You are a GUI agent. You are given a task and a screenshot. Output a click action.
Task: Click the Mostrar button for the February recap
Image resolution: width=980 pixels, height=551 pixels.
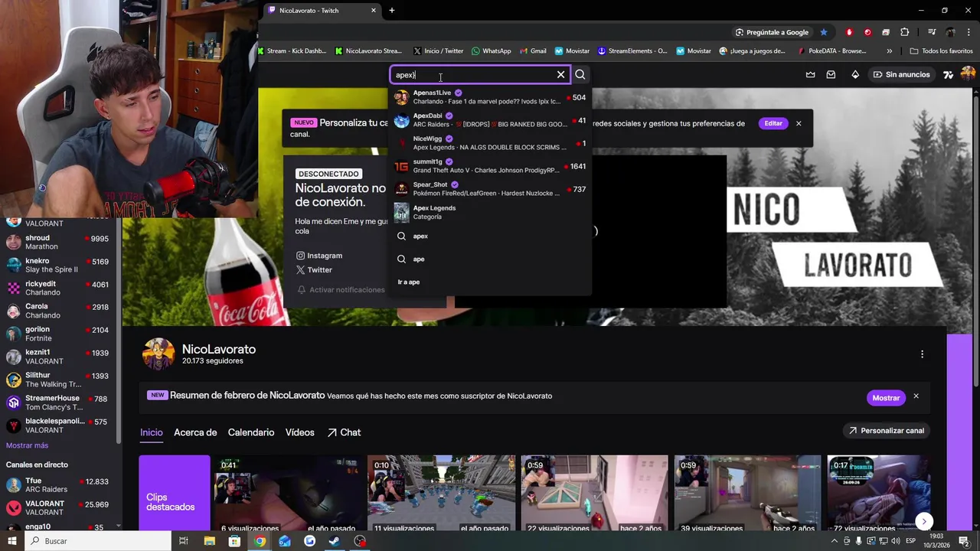tap(886, 398)
